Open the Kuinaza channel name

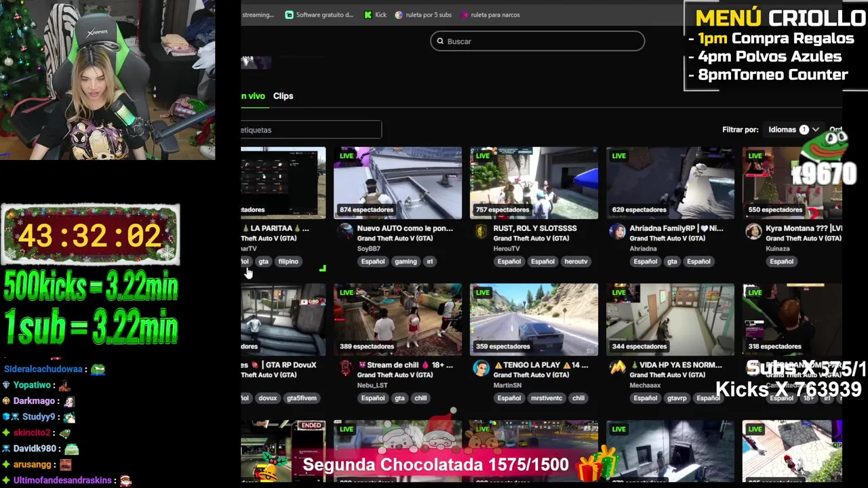pos(778,249)
